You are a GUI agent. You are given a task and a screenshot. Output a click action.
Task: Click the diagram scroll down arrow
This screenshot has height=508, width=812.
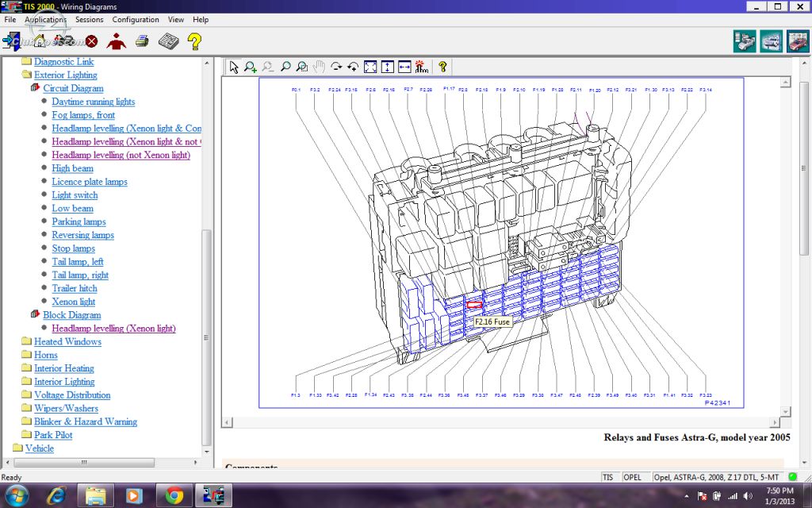786,412
